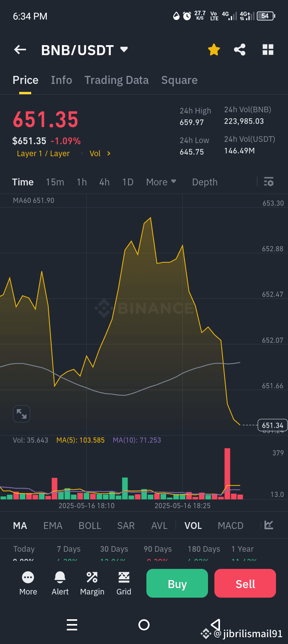Open Margin trading icon
The width and height of the screenshot is (288, 644).
(92, 583)
